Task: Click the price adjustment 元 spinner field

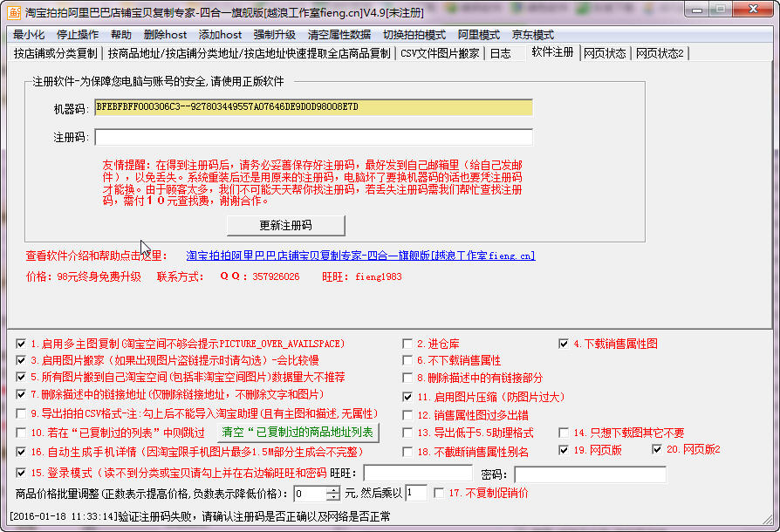Action: point(311,494)
